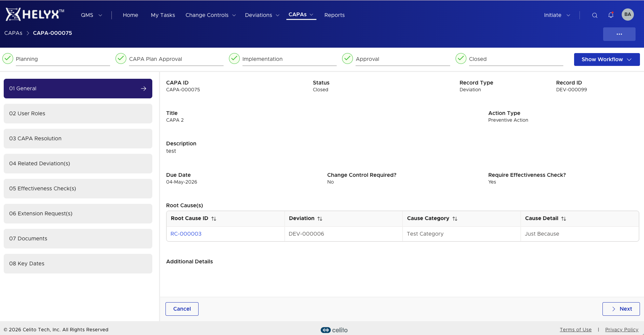Click the CAPA Plan Approval stage label
644x335 pixels.
(x=156, y=59)
